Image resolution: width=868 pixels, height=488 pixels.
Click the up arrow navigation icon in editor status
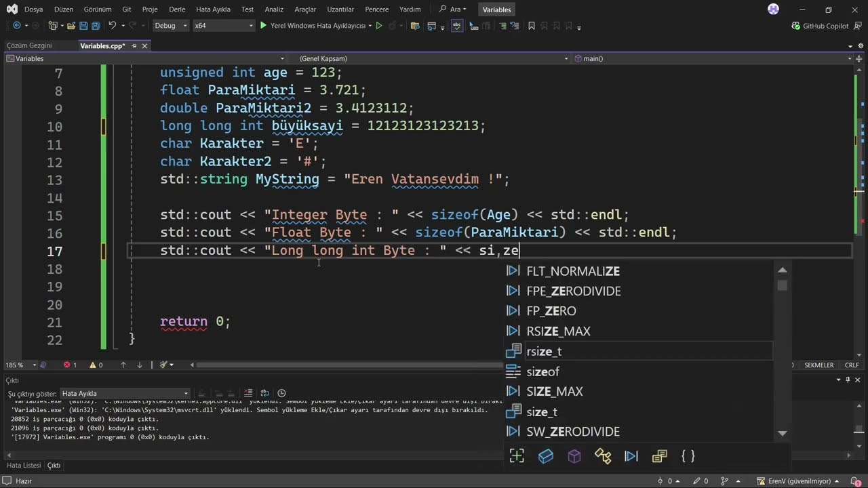coord(123,365)
